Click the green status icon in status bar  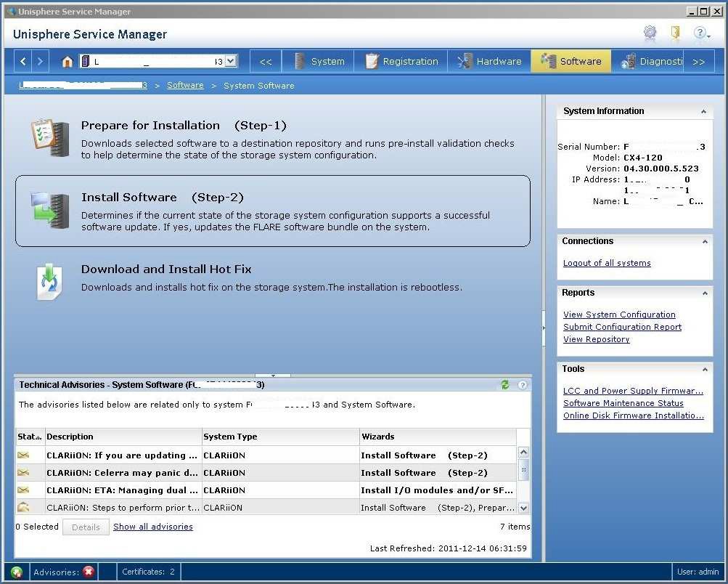pos(17,572)
